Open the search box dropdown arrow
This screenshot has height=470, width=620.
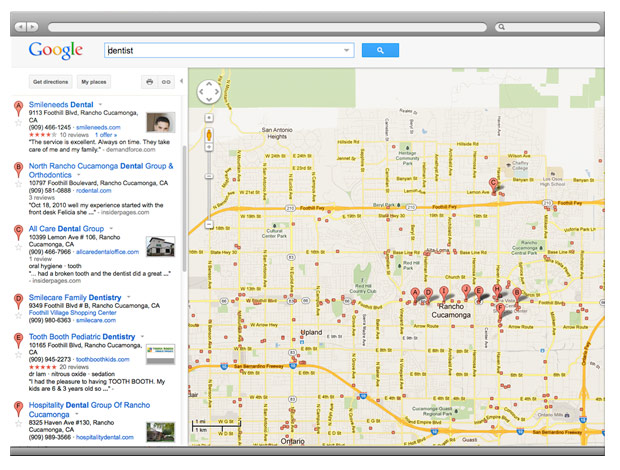347,50
